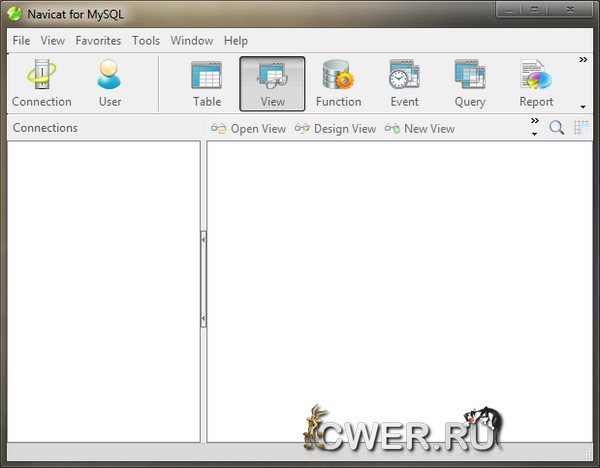
Task: Open the Help menu
Action: pos(236,41)
